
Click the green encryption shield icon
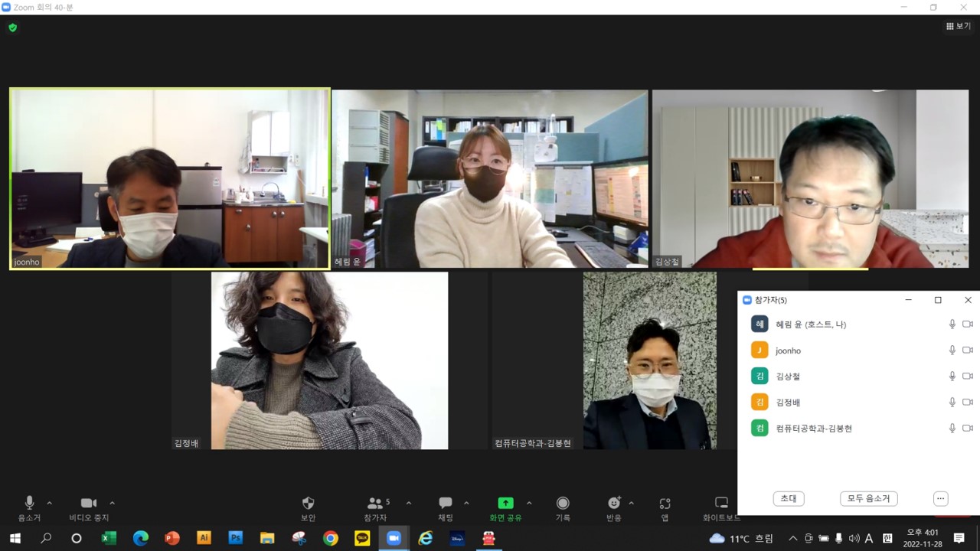coord(12,28)
